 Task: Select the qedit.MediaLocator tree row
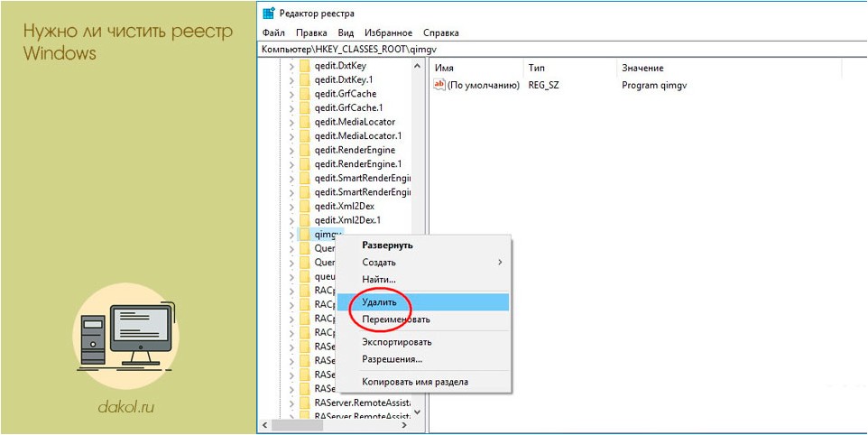(355, 122)
